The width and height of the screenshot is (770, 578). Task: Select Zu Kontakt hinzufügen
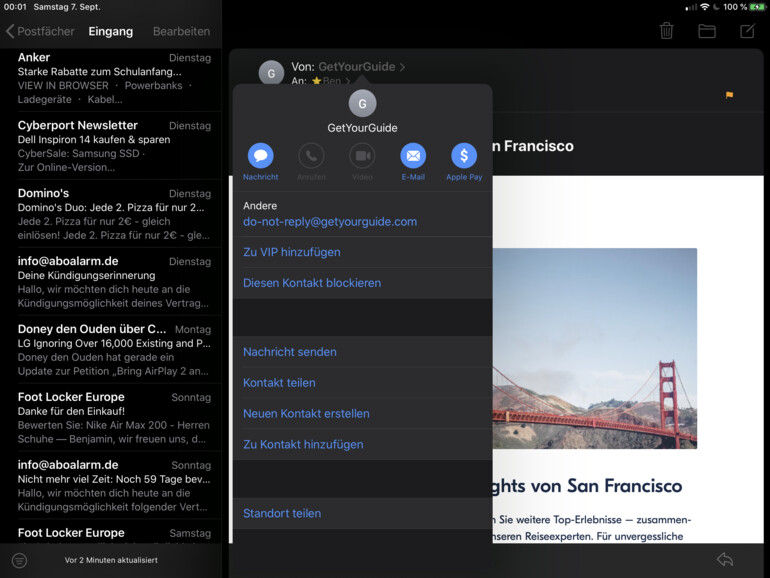(x=363, y=444)
